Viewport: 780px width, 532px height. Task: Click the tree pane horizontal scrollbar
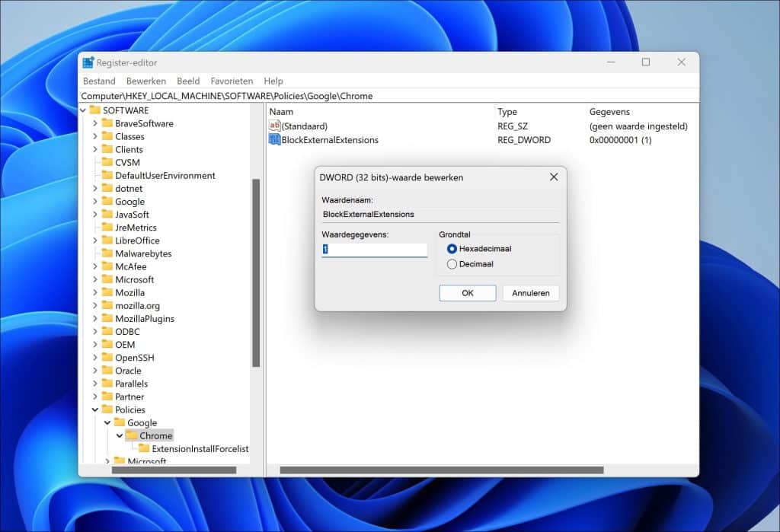pos(174,470)
